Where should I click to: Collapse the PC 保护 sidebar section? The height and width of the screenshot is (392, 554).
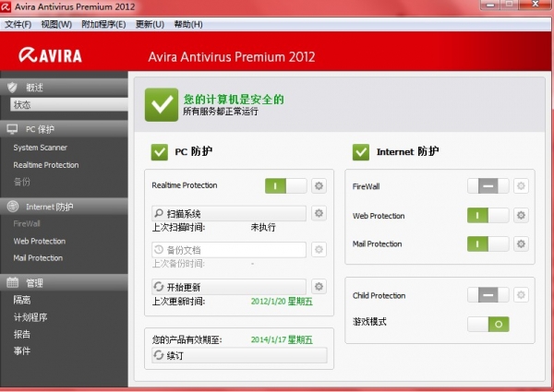tap(64, 129)
